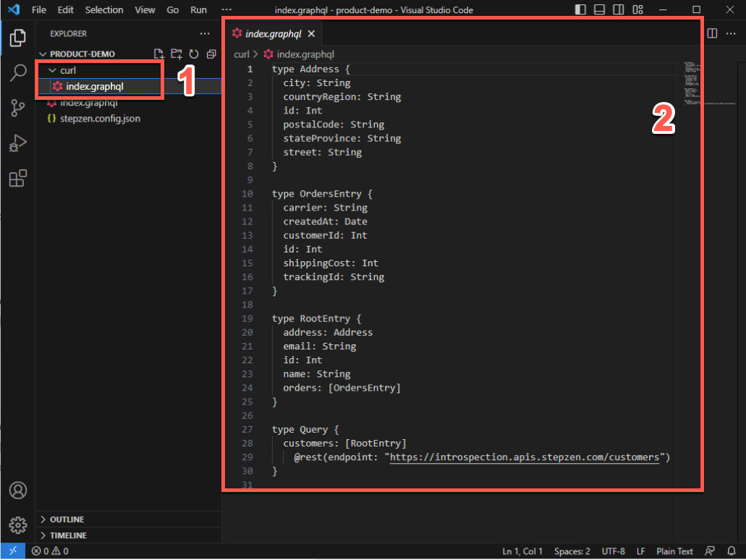This screenshot has height=560, width=746.
Task: Toggle the primary side bar layout button
Action: (581, 10)
